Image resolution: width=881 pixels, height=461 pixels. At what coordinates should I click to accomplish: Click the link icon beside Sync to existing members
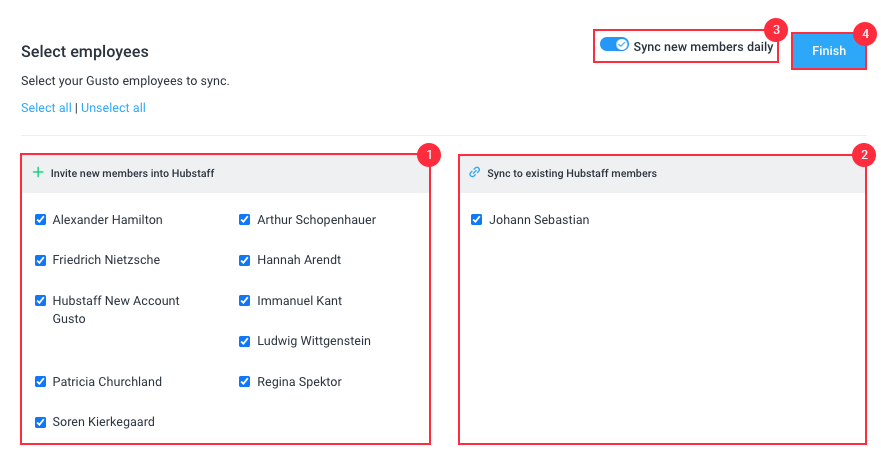point(475,172)
